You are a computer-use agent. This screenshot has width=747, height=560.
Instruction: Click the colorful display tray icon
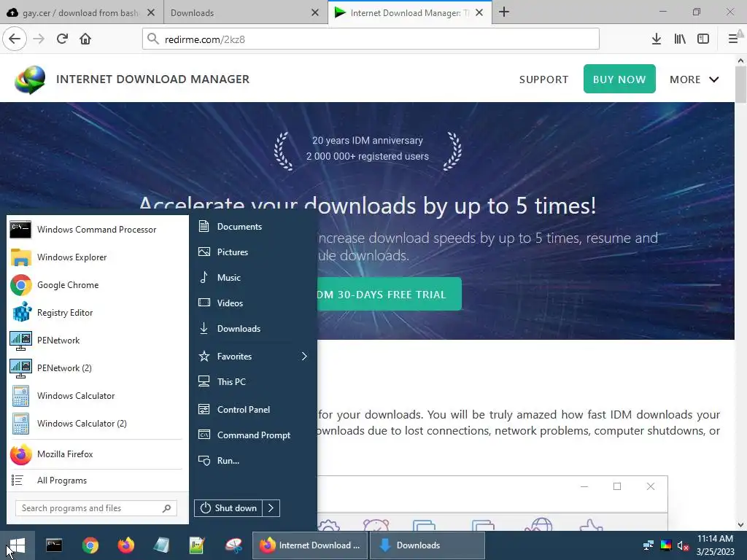666,545
